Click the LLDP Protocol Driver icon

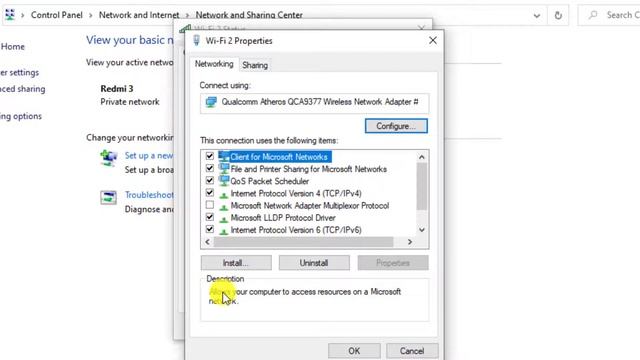(x=224, y=219)
